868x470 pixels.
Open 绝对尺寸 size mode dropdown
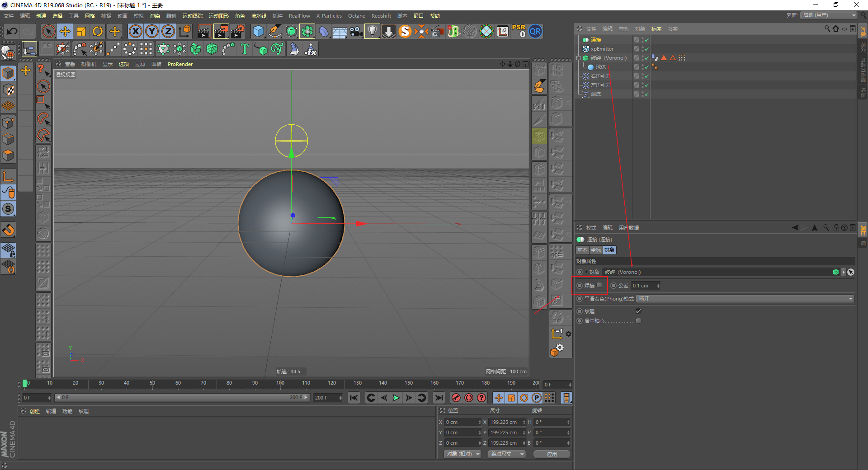point(507,454)
